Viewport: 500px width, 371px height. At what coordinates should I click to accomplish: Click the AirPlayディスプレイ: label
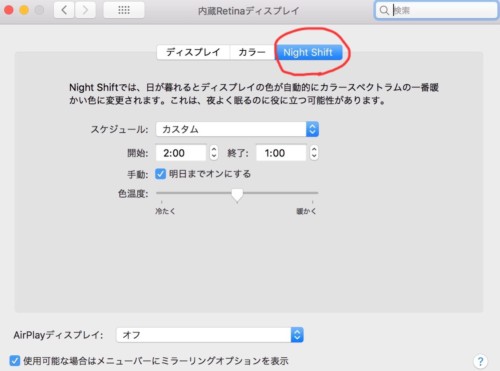[58, 335]
